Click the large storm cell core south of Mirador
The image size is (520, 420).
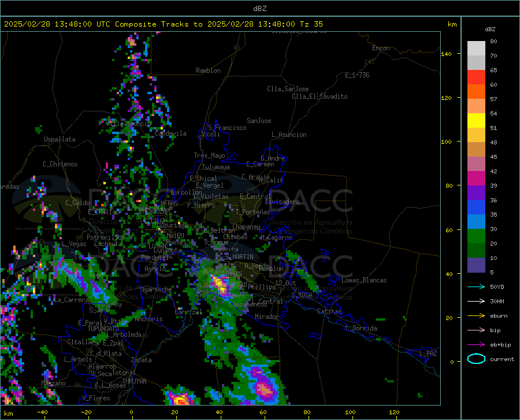tap(264, 388)
